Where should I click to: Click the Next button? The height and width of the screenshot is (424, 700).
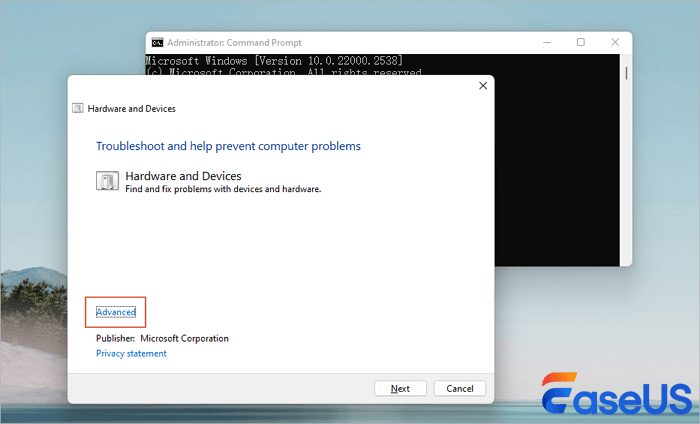pos(400,388)
